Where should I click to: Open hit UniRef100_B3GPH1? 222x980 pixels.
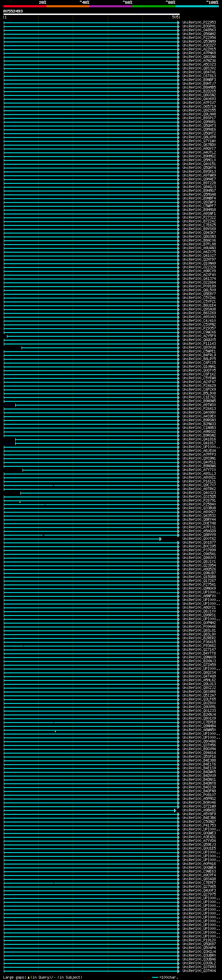click(x=199, y=26)
